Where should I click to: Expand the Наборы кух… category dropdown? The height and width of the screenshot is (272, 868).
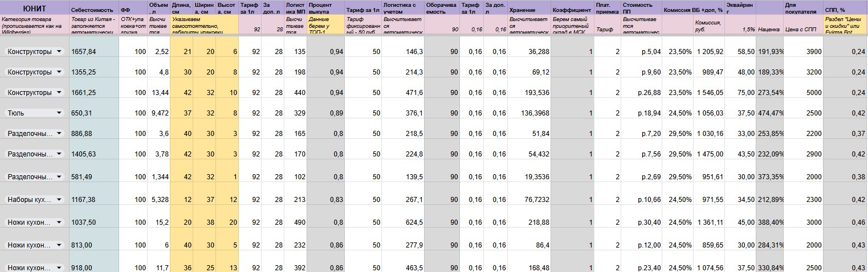[x=59, y=200]
